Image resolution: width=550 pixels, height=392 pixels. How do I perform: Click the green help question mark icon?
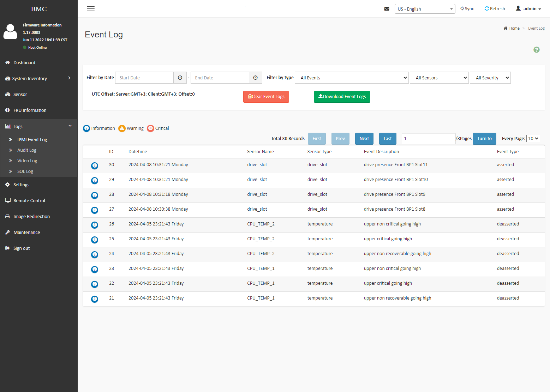pos(537,50)
